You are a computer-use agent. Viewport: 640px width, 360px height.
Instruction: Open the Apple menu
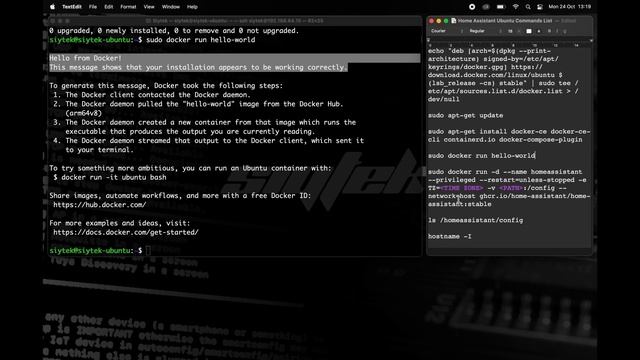(52, 7)
